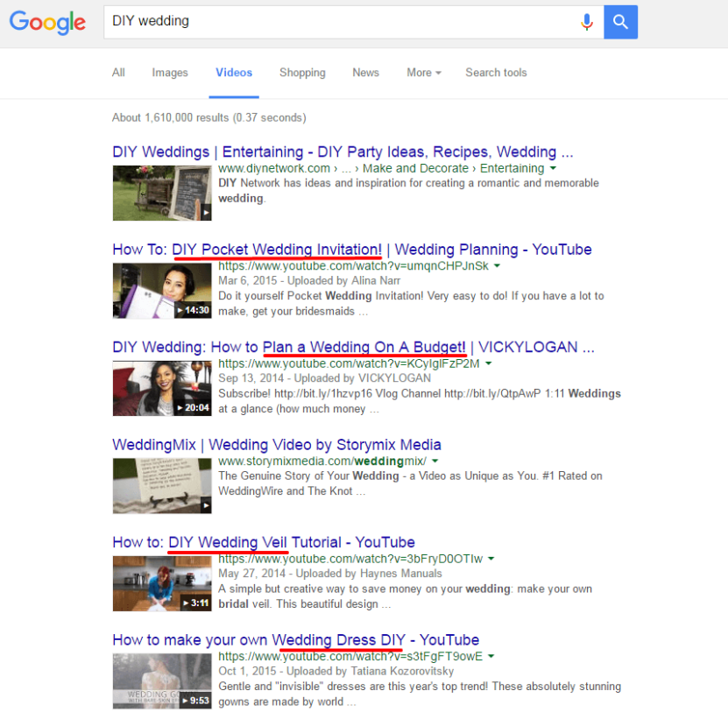Expand the More dropdown menu
This screenshot has height=719, width=728.
coord(424,73)
